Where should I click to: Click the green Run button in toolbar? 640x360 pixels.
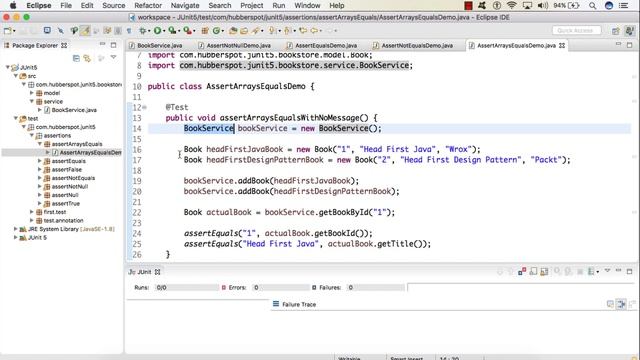157,31
